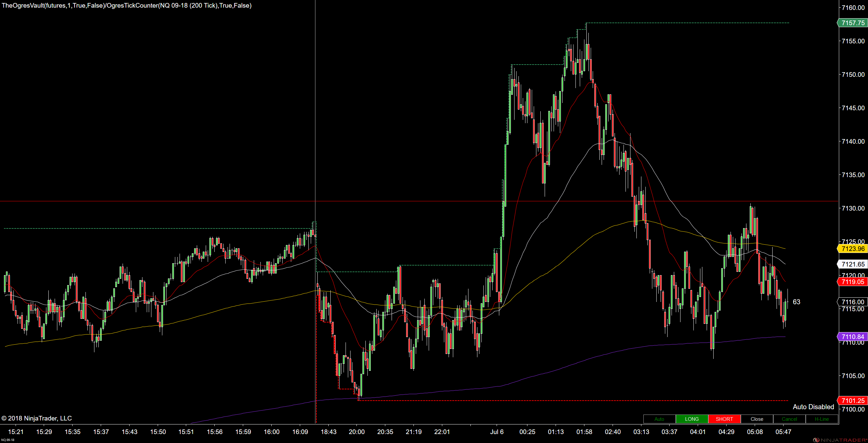Click the 15:43 time axis label
This screenshot has width=868, height=443.
[x=130, y=432]
